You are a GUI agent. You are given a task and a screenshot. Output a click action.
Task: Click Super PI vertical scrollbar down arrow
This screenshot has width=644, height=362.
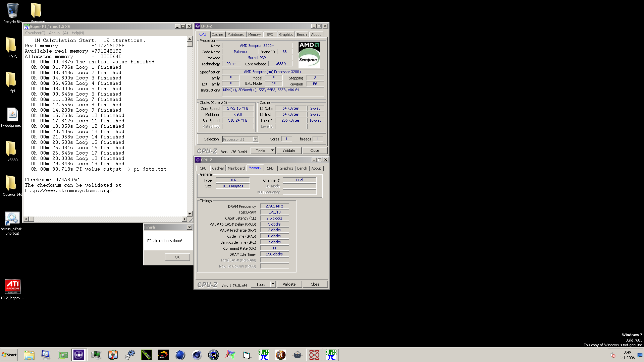point(190,214)
